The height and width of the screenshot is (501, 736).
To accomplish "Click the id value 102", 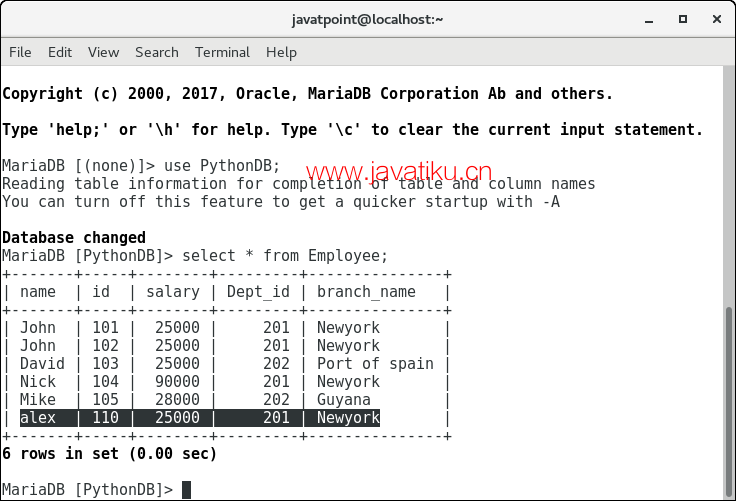I will click(106, 346).
